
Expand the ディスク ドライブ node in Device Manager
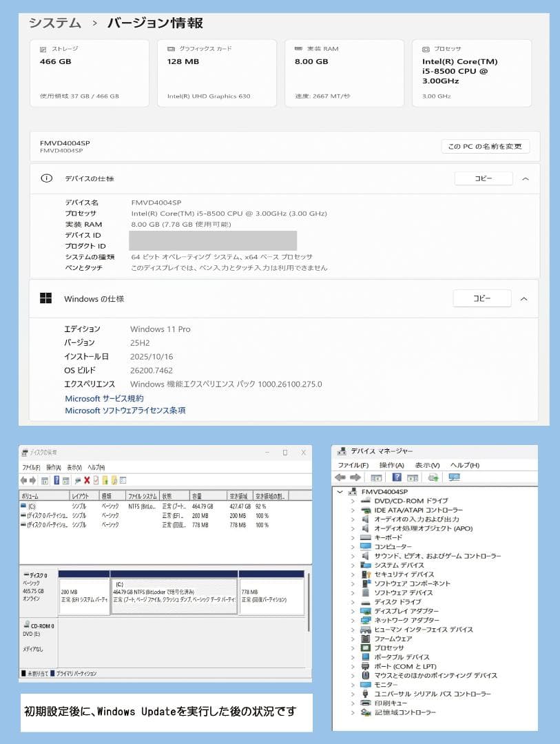[353, 602]
